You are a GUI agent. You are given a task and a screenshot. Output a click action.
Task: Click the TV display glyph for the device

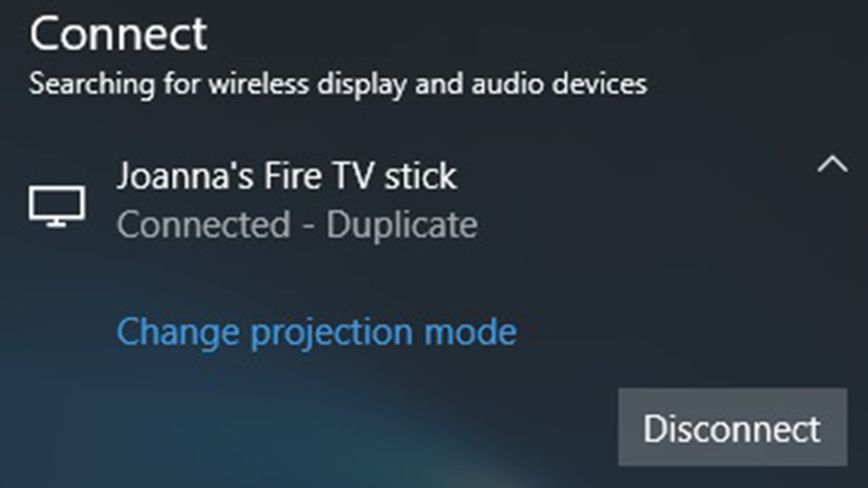point(57,207)
